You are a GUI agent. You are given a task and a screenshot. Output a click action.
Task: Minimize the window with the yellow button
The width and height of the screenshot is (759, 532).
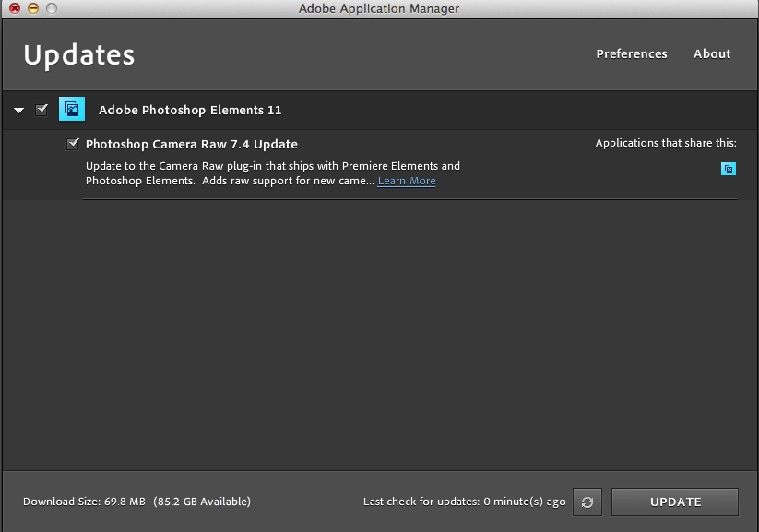[x=32, y=8]
